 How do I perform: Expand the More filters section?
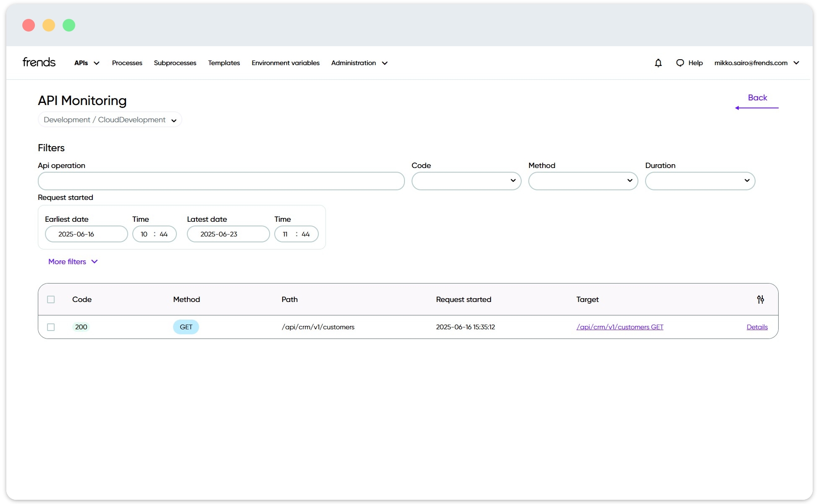click(x=73, y=262)
